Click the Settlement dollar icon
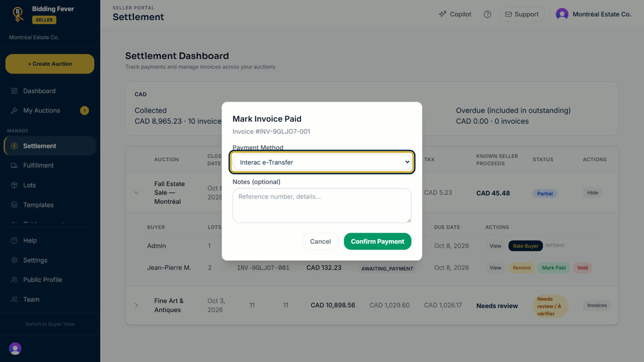This screenshot has width=644, height=362. click(14, 146)
